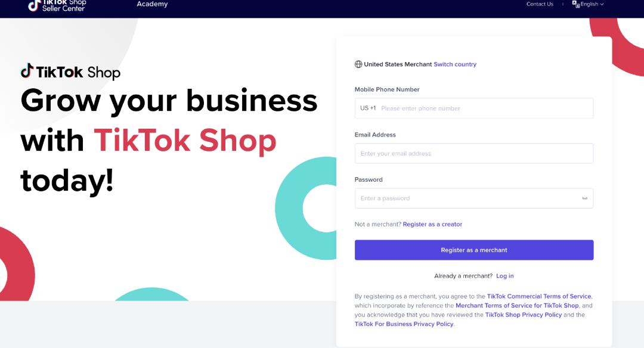The image size is (644, 348).
Task: Toggle password visibility eye icon
Action: [584, 198]
